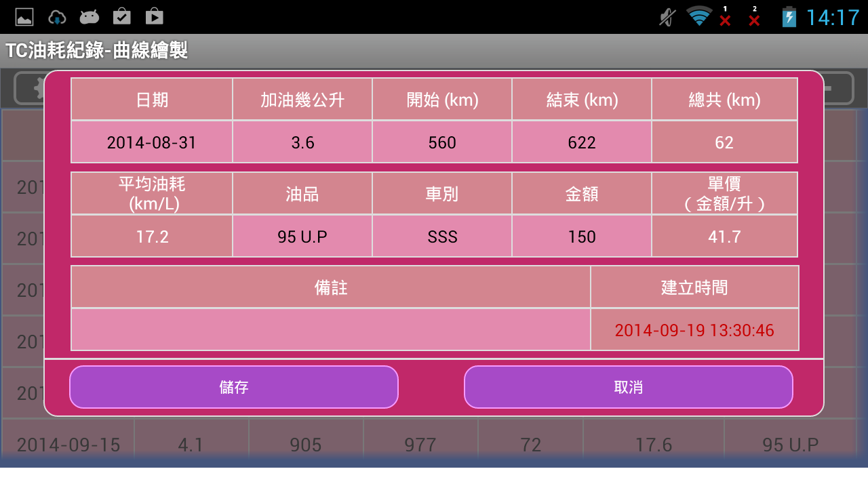868x488 pixels.
Task: Tap the 取消 cancel button
Action: click(x=628, y=387)
